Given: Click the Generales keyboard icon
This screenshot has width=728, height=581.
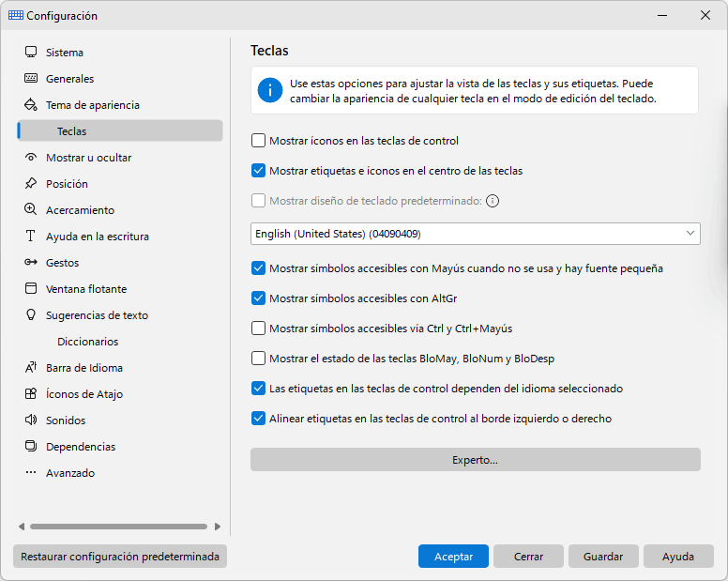Looking at the screenshot, I should pyautogui.click(x=31, y=78).
